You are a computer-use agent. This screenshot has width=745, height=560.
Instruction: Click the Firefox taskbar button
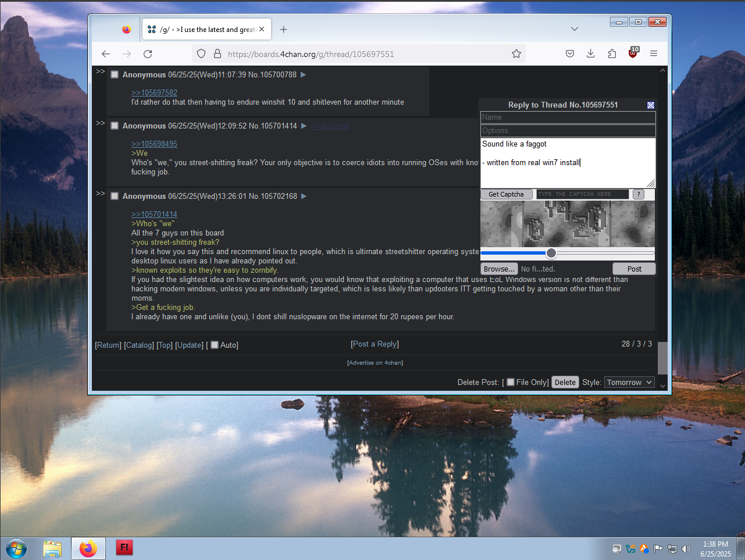click(x=88, y=548)
